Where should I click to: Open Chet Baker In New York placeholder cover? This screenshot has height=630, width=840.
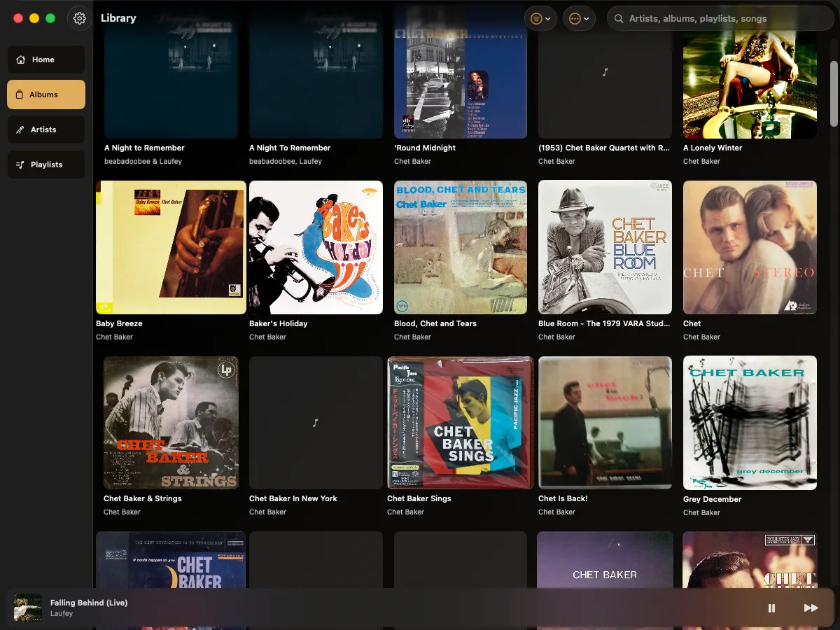pos(316,423)
